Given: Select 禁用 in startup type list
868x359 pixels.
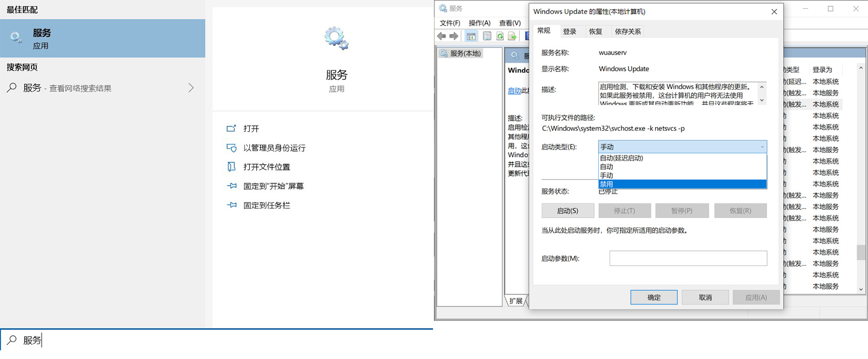Looking at the screenshot, I should (682, 184).
